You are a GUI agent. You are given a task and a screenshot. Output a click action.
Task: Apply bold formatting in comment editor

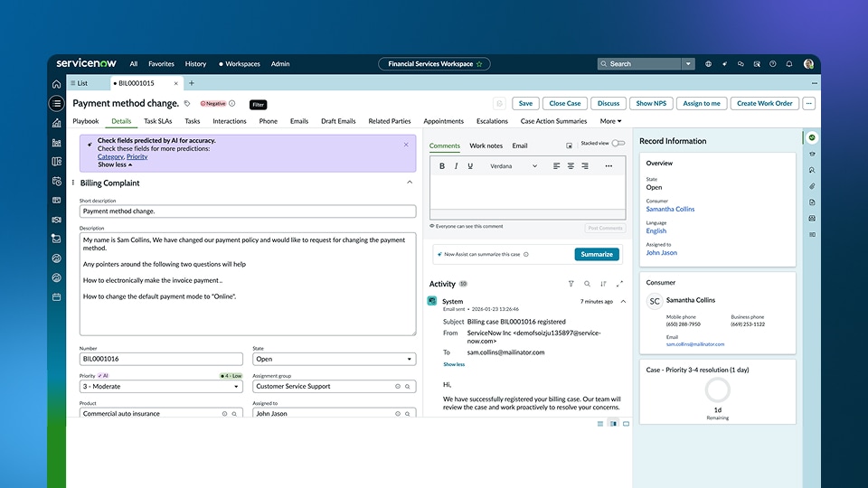442,166
